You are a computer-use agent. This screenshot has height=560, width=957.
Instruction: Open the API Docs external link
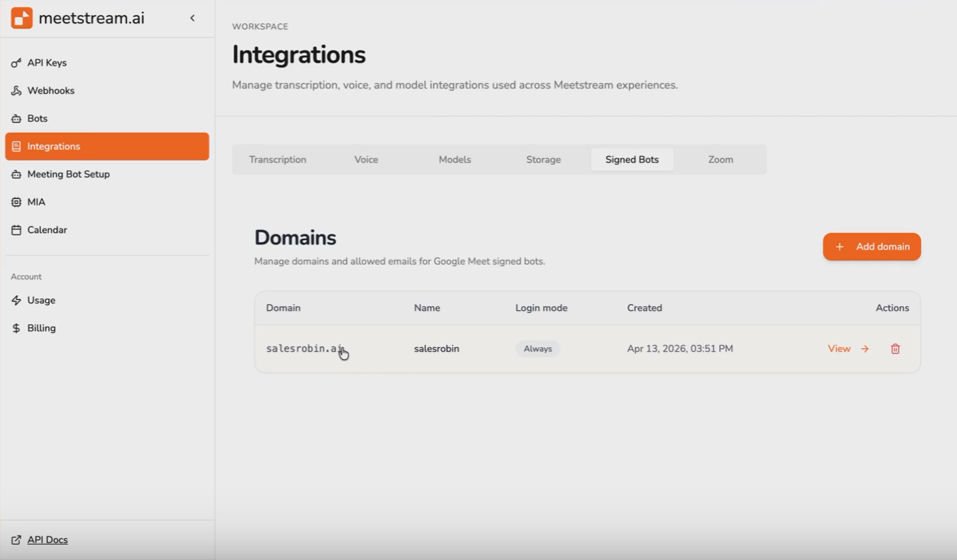[x=47, y=540]
